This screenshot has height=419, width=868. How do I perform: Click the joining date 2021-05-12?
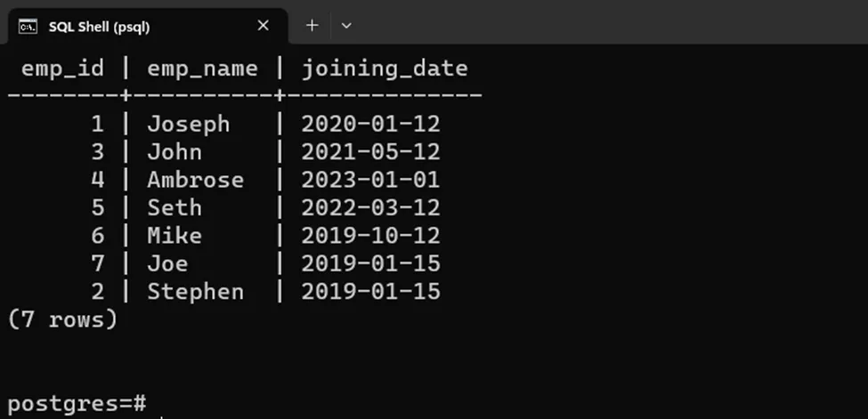click(370, 152)
